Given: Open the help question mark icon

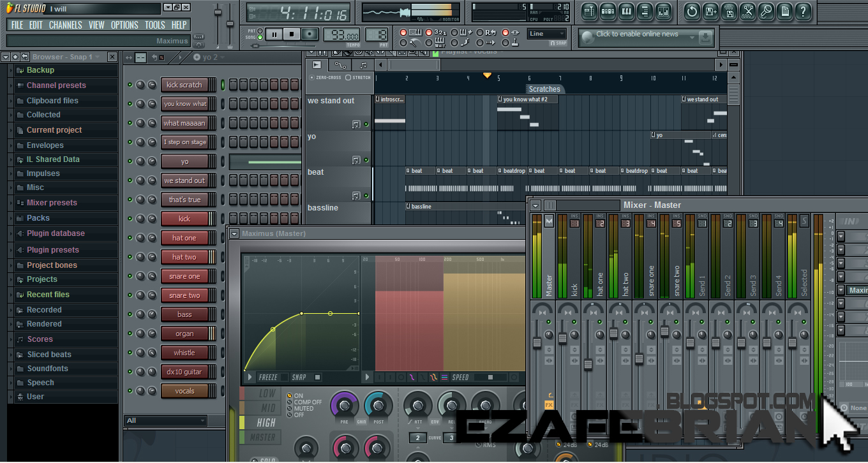Looking at the screenshot, I should coord(803,11).
